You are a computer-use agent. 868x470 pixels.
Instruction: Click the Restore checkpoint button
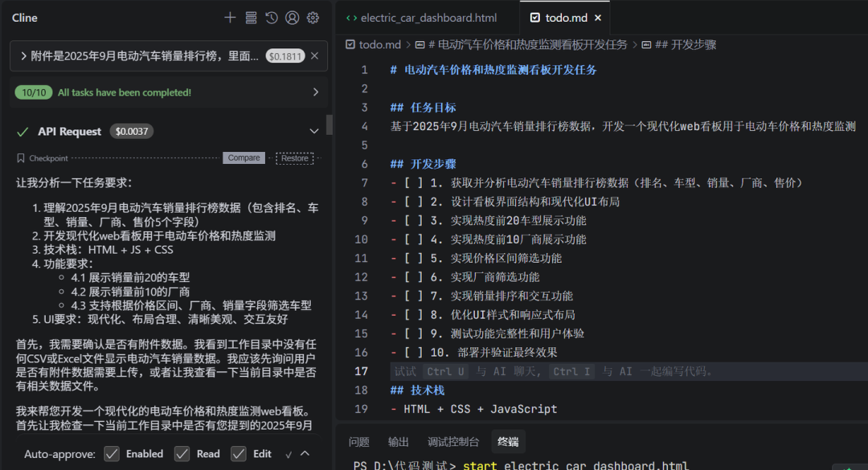294,158
